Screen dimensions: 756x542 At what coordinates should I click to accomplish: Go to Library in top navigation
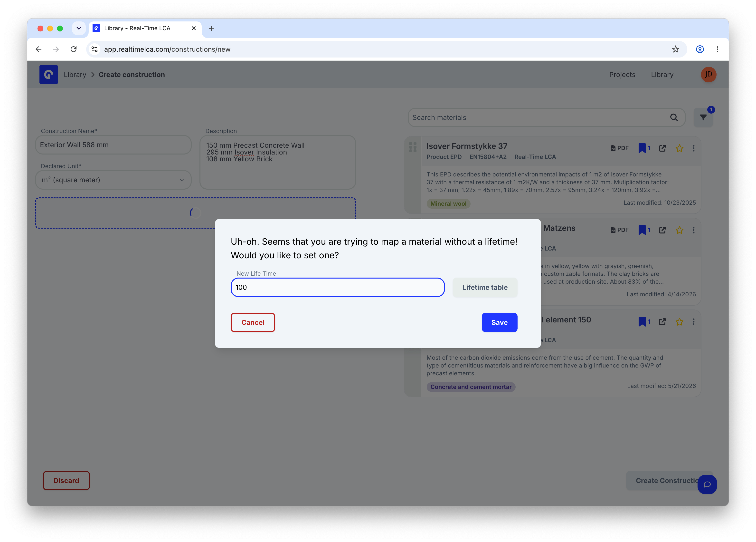pos(662,74)
